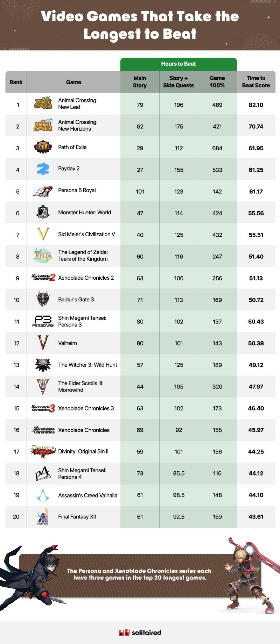The height and width of the screenshot is (644, 280).
Task: Click the Valheim red V logo
Action: [43, 343]
